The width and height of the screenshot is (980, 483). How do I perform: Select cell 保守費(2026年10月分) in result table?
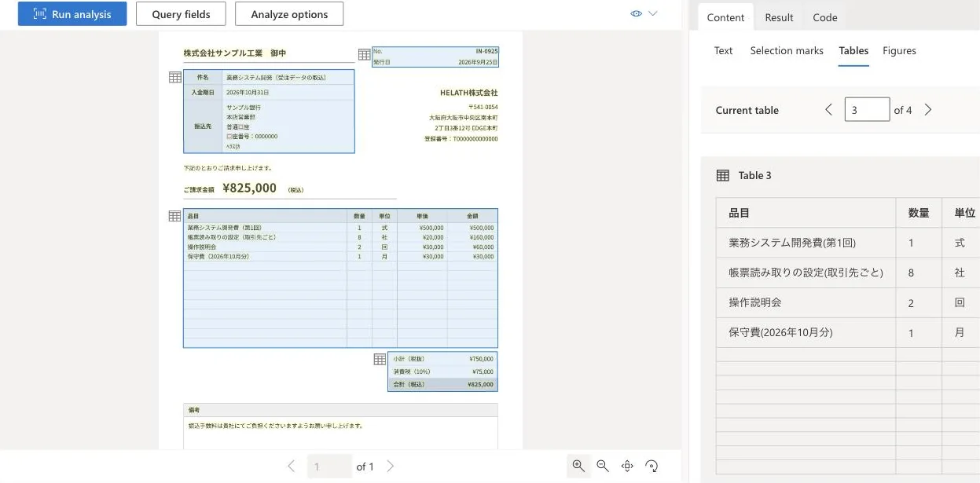[806, 332]
